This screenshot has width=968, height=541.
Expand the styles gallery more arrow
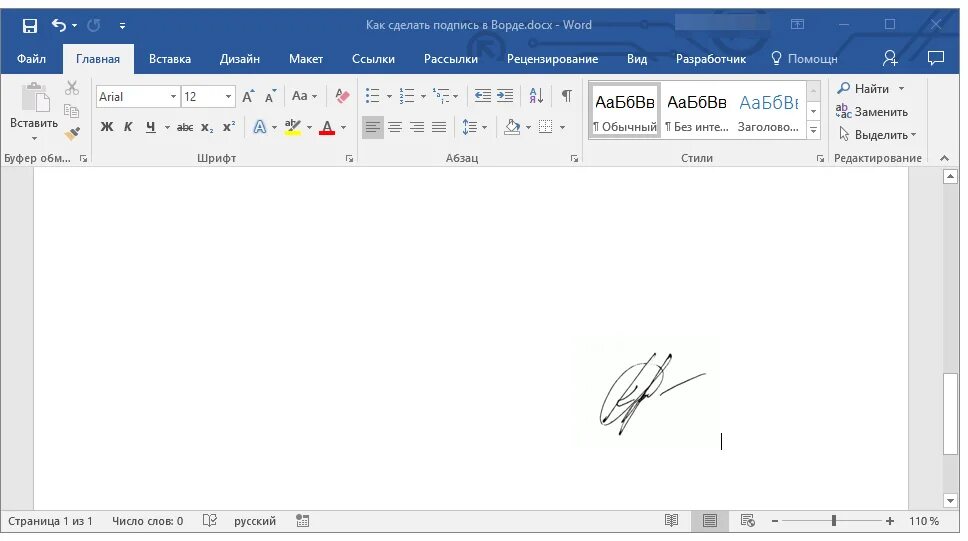814,130
